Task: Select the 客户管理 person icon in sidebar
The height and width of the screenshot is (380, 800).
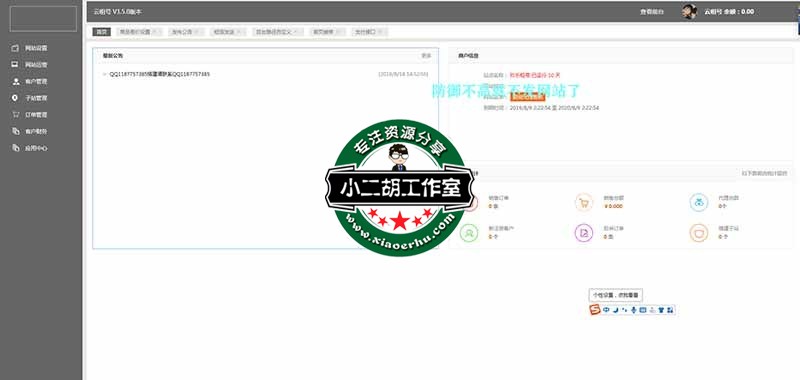Action: coord(15,82)
